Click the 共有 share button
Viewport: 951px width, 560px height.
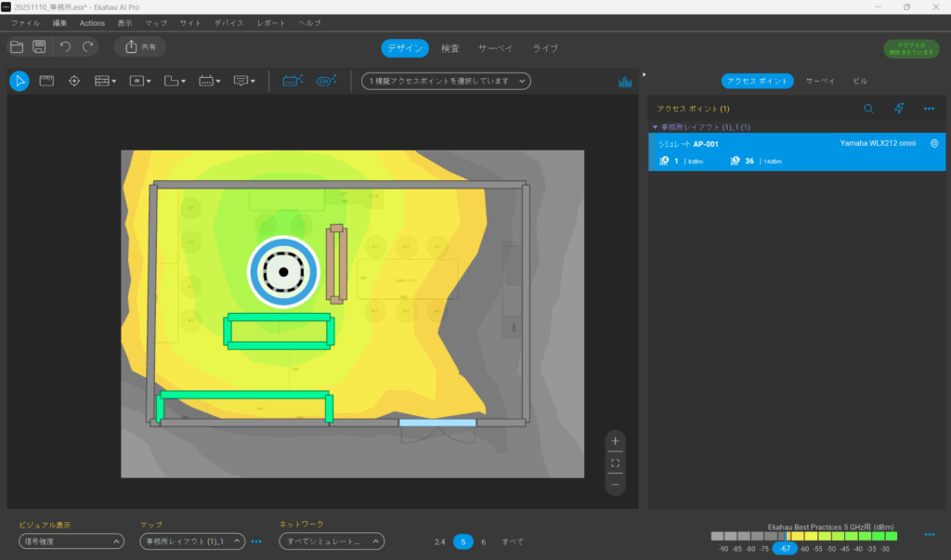click(x=139, y=46)
